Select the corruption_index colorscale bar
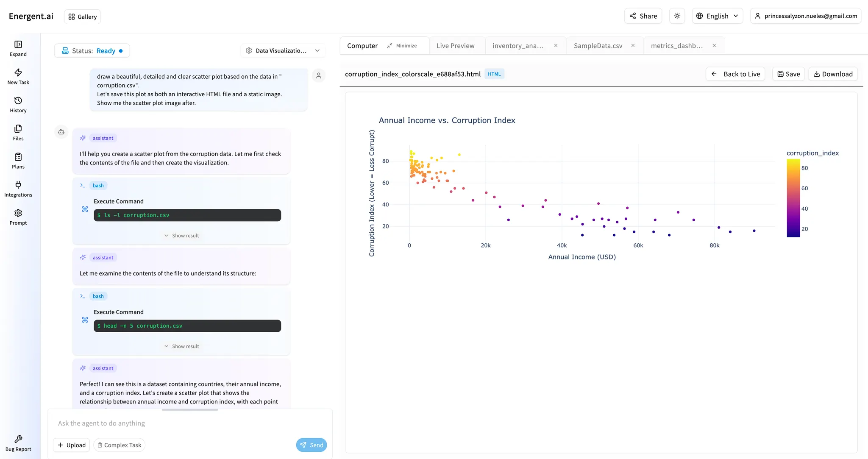 click(793, 197)
